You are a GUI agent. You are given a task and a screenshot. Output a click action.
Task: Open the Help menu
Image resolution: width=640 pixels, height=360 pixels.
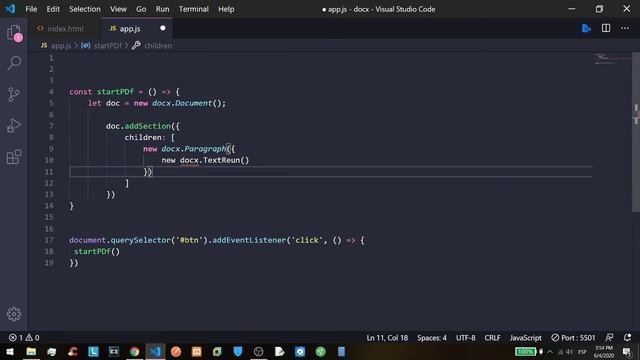[x=226, y=9]
